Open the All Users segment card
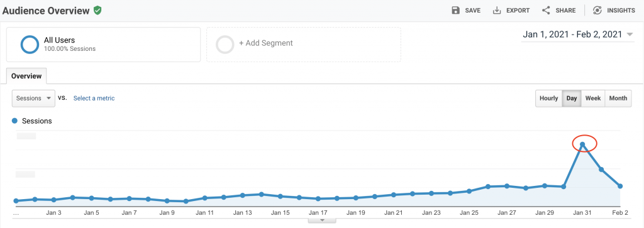This screenshot has width=644, height=228. click(104, 45)
